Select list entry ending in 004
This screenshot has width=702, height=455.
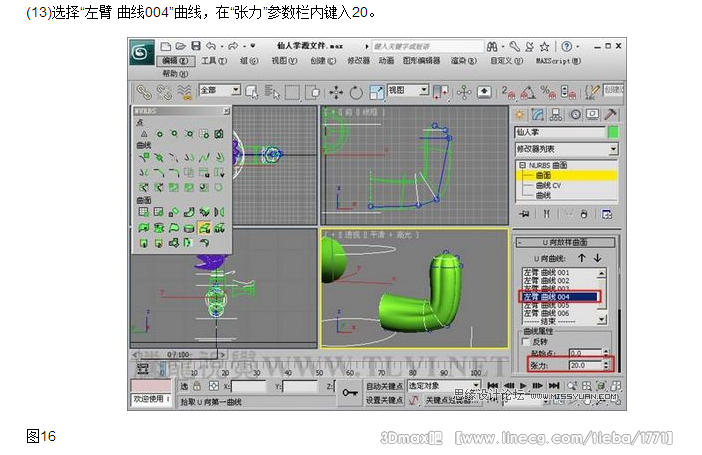click(x=560, y=296)
